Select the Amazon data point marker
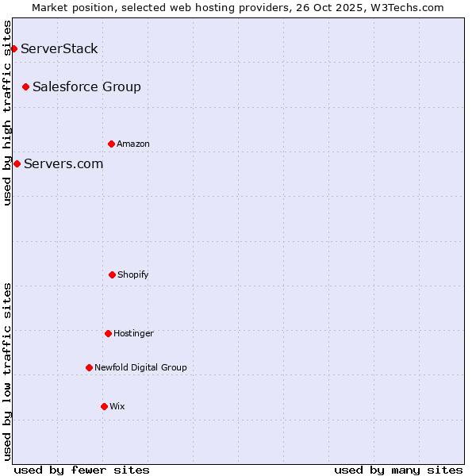Viewport: 476px width, 476px height. pos(111,144)
